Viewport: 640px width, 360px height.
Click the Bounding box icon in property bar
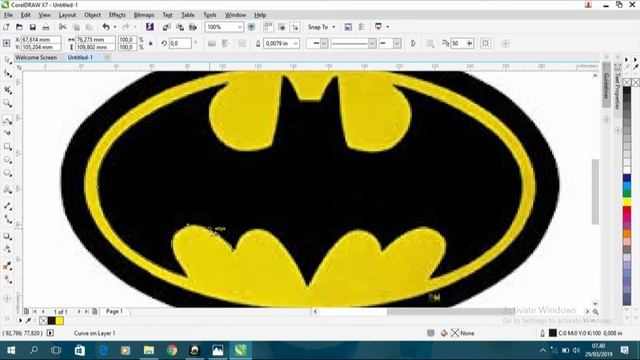485,43
